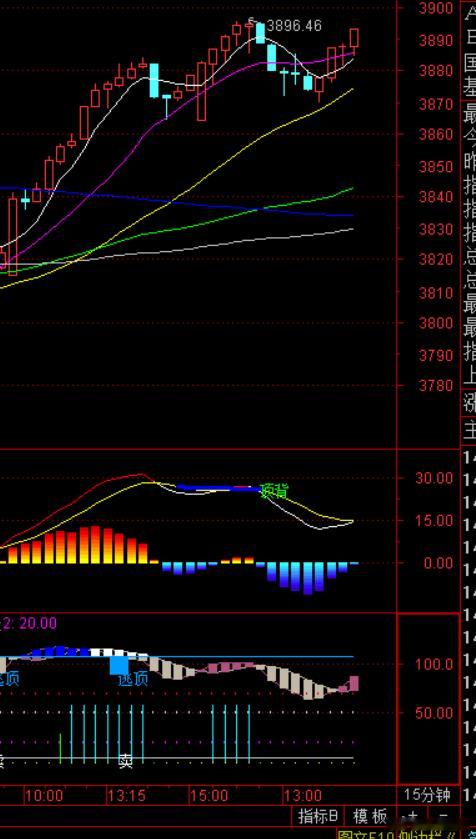Click the tallest MACD histogram bar

(95, 544)
